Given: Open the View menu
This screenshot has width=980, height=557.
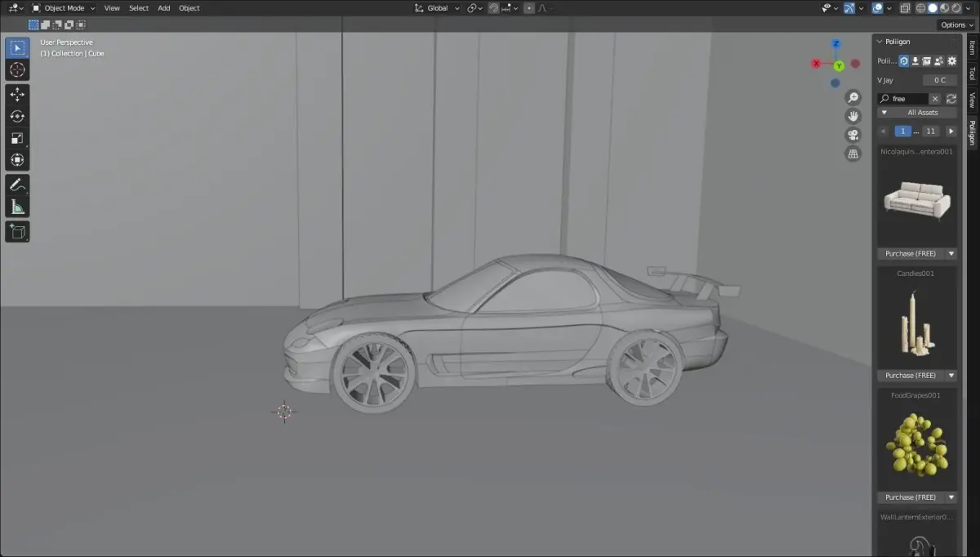Looking at the screenshot, I should point(112,8).
